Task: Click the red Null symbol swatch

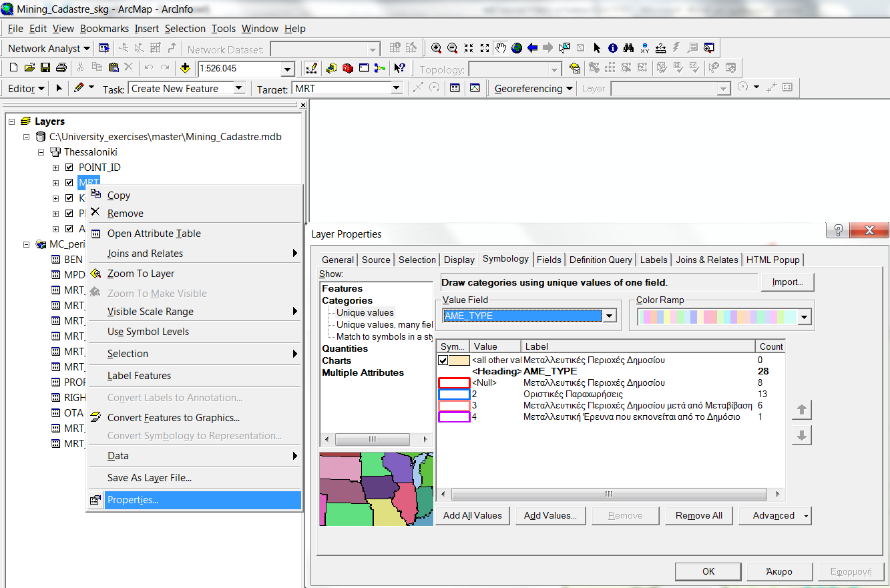Action: (454, 383)
